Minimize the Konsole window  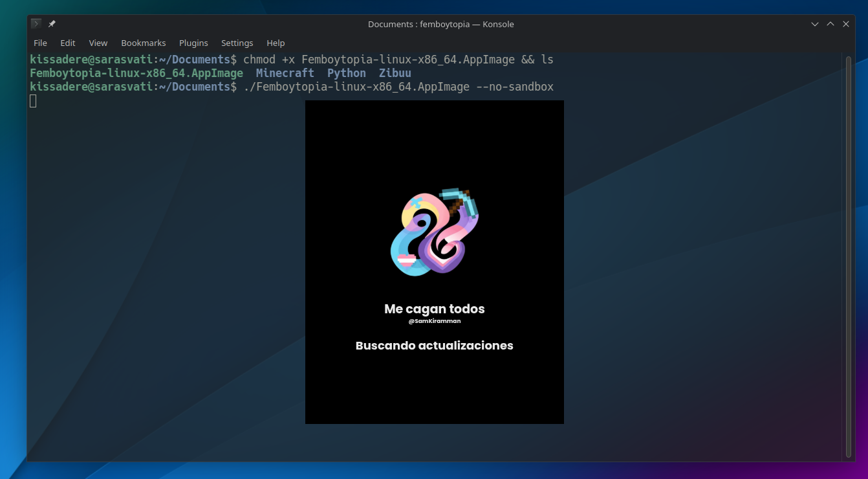tap(815, 24)
